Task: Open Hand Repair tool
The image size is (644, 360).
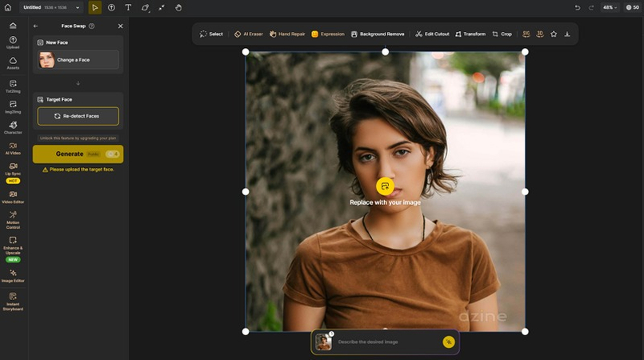Action: click(287, 34)
